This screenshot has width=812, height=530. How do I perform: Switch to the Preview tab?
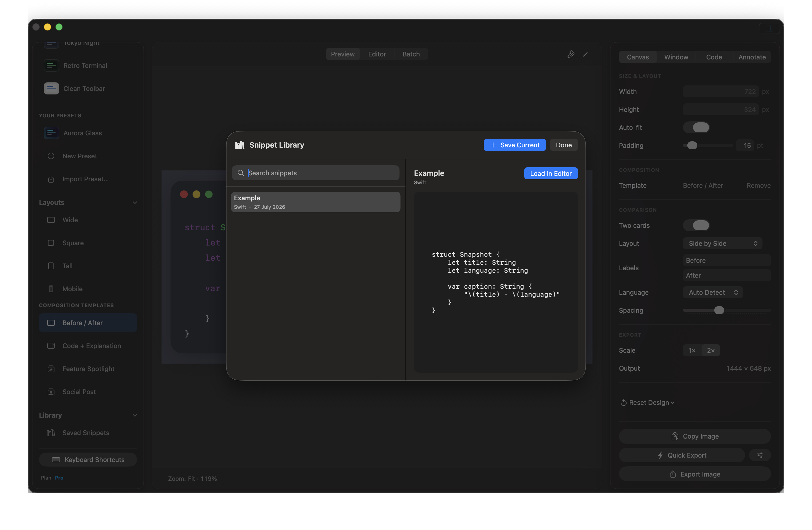[342, 54]
